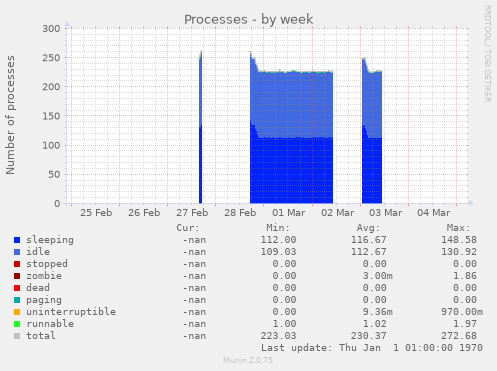Click sleeping min value 112.00
Viewport: 497px width, 371px height.
click(278, 240)
